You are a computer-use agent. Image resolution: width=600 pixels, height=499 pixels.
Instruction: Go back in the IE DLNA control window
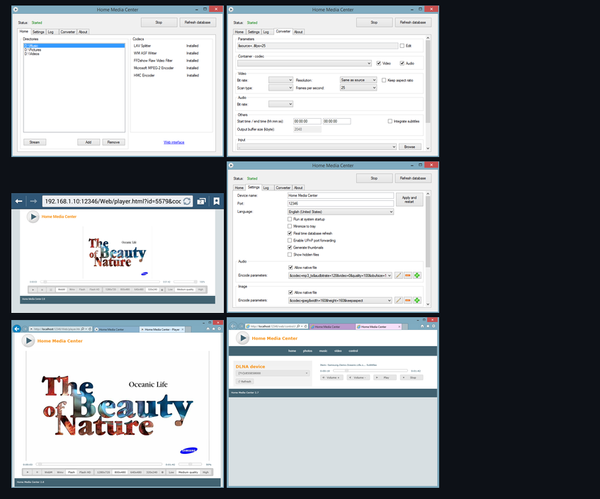point(233,326)
